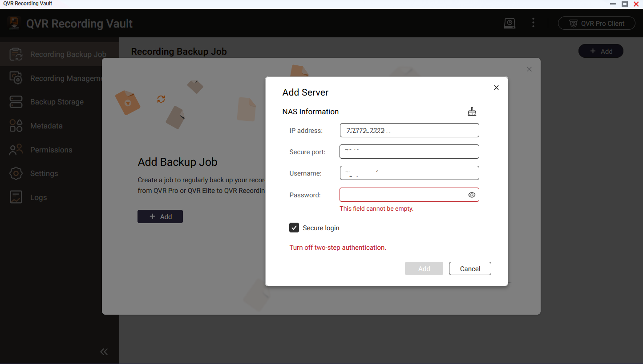Click the Metadata sidebar icon
Viewport: 643px width, 364px height.
click(16, 126)
